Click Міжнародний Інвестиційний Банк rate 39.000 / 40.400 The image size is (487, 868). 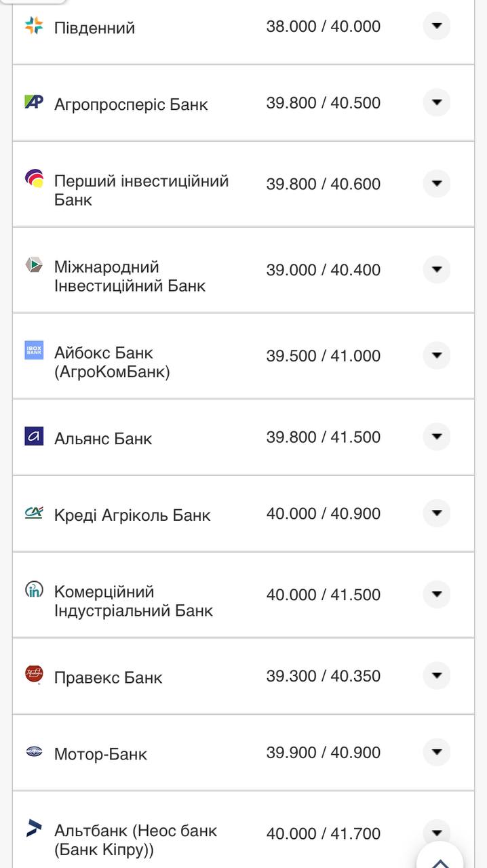[x=323, y=270]
